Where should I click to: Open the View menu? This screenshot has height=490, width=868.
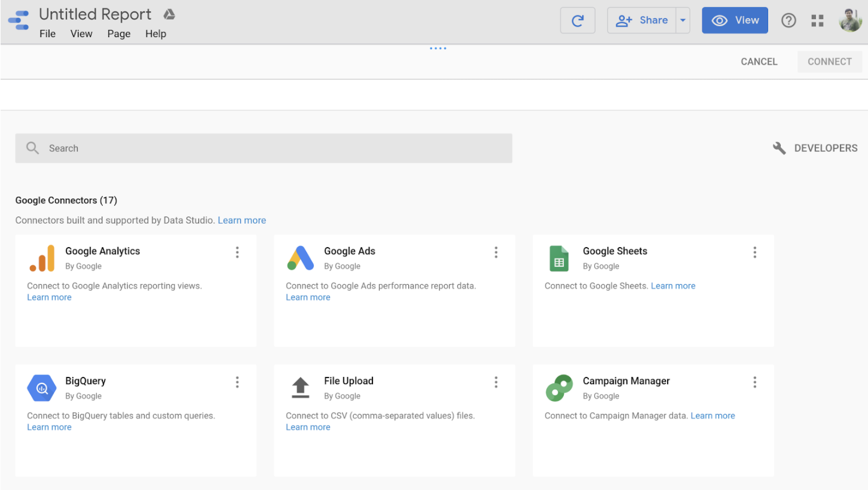coord(81,34)
